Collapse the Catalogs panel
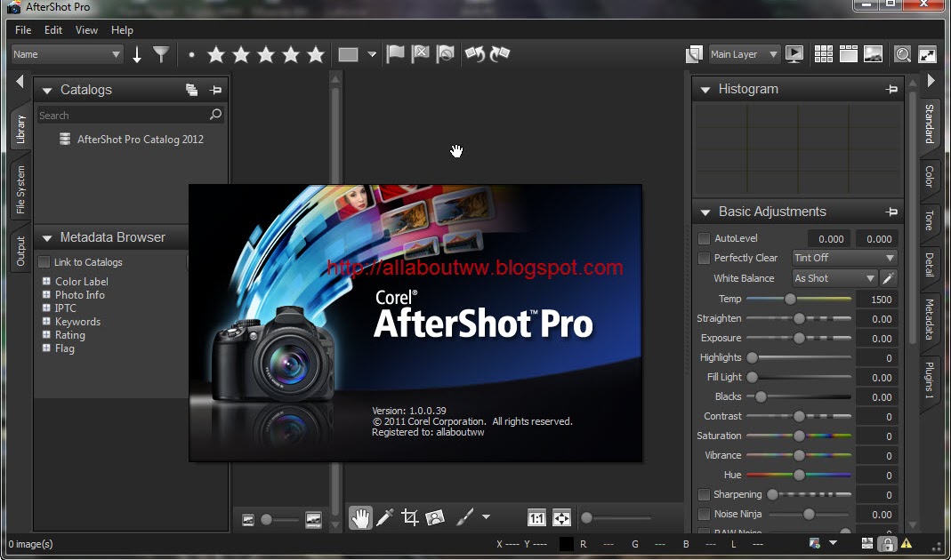This screenshot has height=560, width=951. [46, 91]
